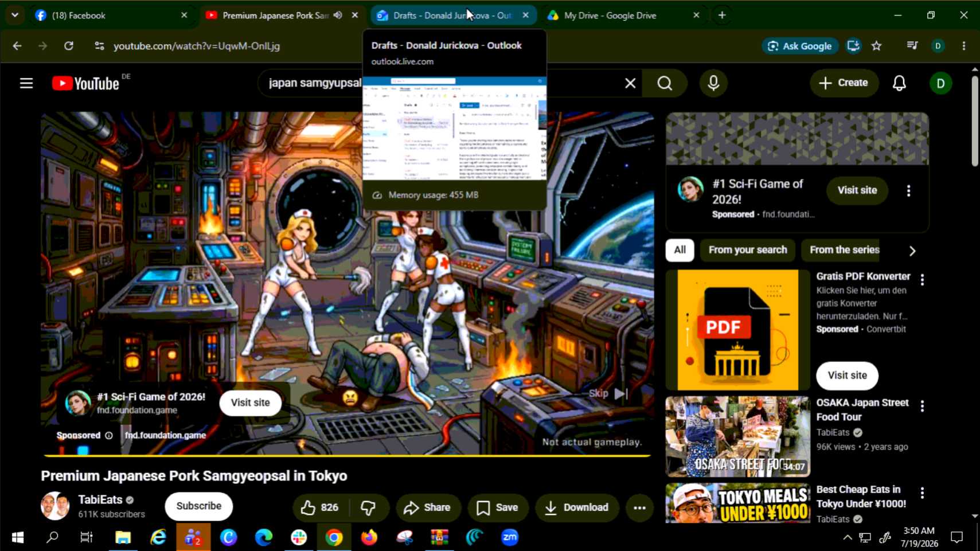Open the ad info icon beside Sponsored

pyautogui.click(x=109, y=436)
